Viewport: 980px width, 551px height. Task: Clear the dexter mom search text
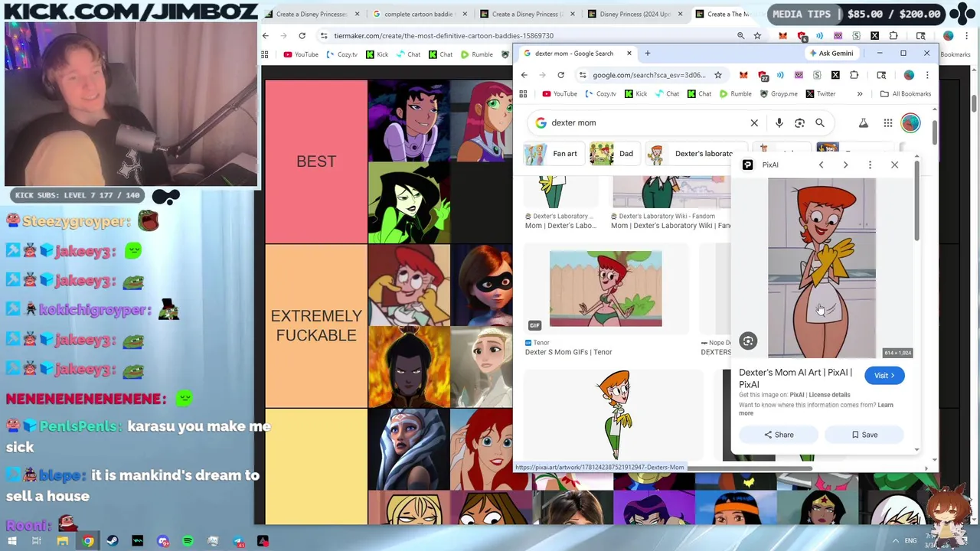click(x=754, y=122)
